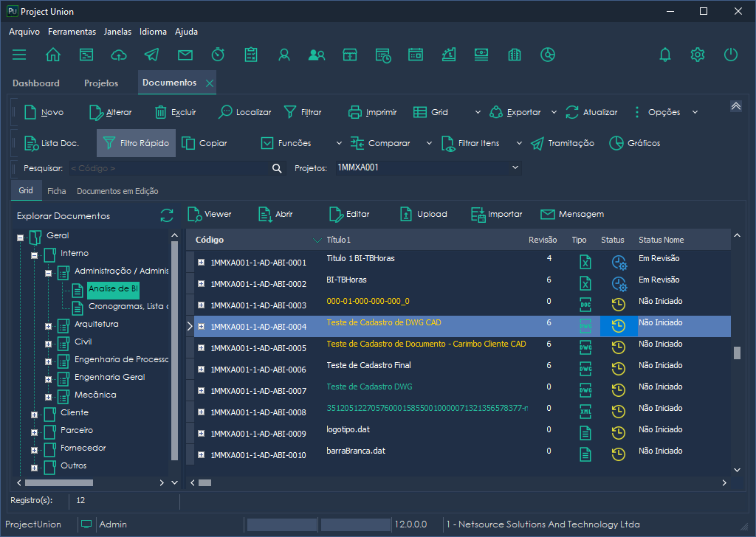Screen dimensions: 756x537
Task: Open the settings gear icon
Action: [x=697, y=55]
